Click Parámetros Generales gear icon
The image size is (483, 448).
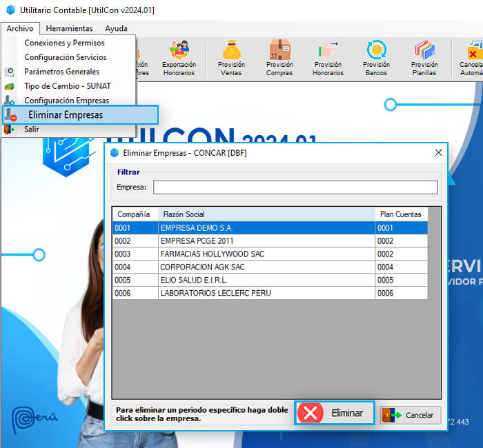coord(10,72)
